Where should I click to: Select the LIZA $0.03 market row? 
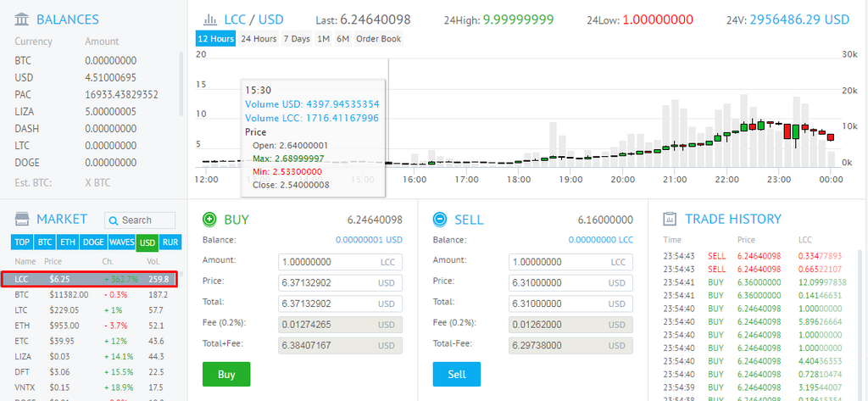click(89, 356)
